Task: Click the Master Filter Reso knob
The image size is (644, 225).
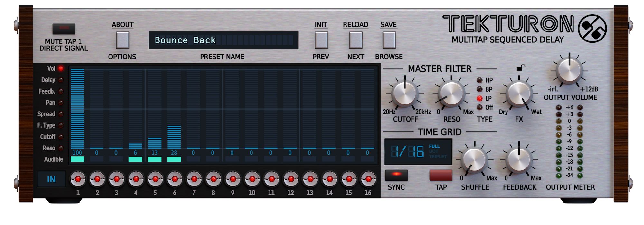Action: [451, 94]
